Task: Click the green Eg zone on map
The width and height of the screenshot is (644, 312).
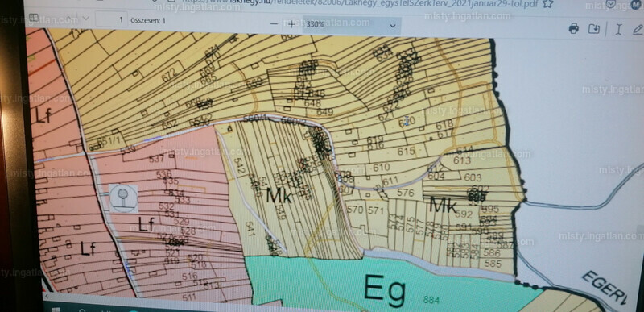Action: 386,289
